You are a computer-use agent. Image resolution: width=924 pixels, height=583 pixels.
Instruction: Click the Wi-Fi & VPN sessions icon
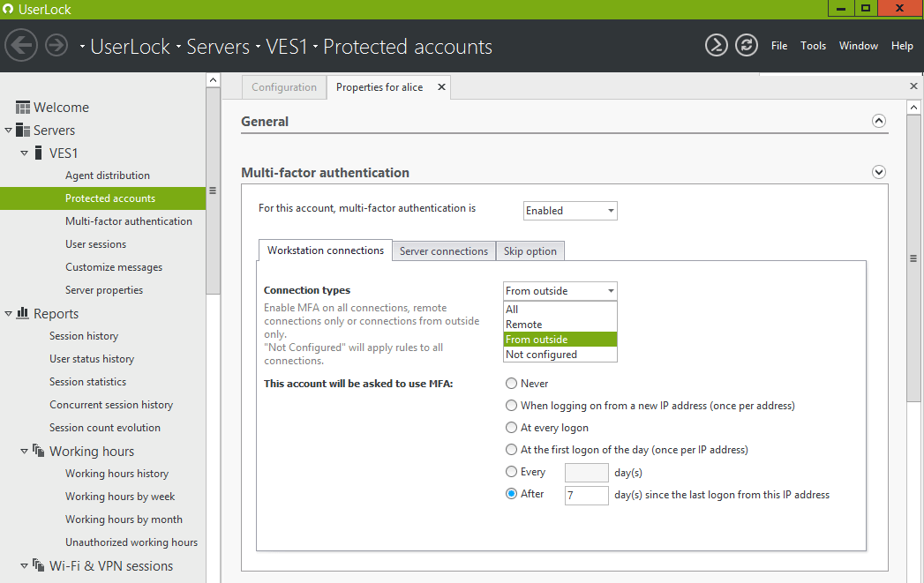click(x=38, y=565)
